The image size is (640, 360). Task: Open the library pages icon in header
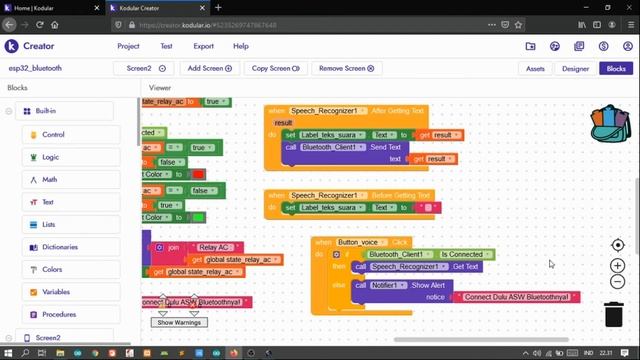point(579,46)
